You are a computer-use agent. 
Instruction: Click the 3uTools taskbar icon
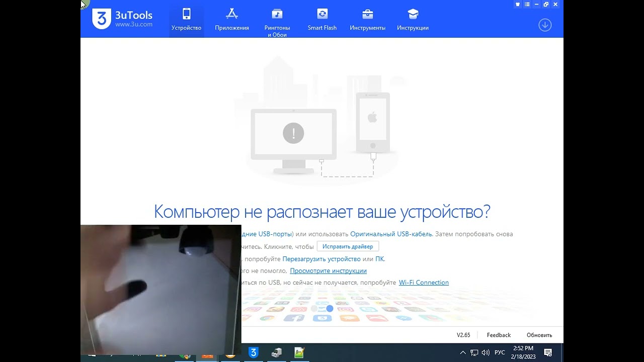[x=253, y=352]
